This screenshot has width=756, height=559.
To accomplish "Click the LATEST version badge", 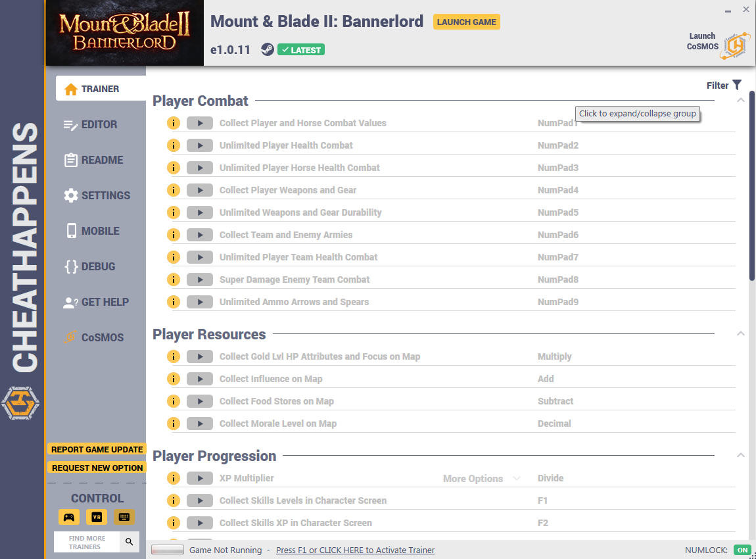I will [301, 50].
